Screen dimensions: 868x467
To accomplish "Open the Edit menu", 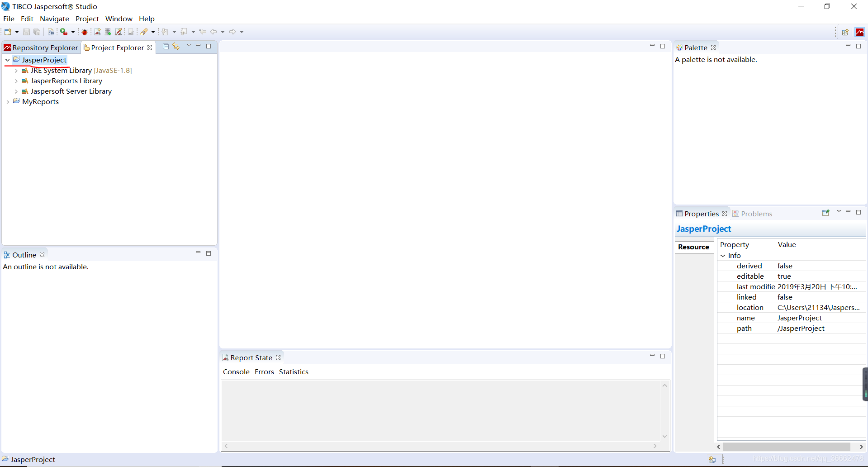I will click(27, 19).
